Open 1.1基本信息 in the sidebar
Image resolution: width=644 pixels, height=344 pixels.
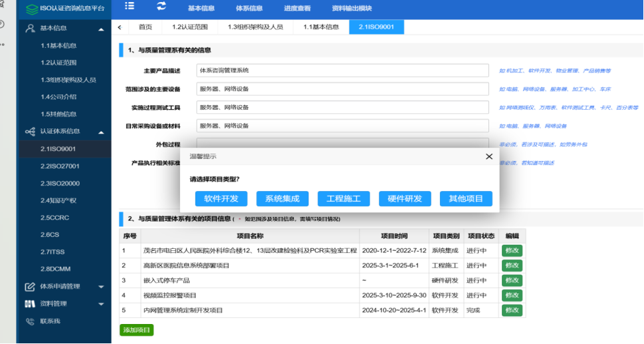pyautogui.click(x=58, y=46)
